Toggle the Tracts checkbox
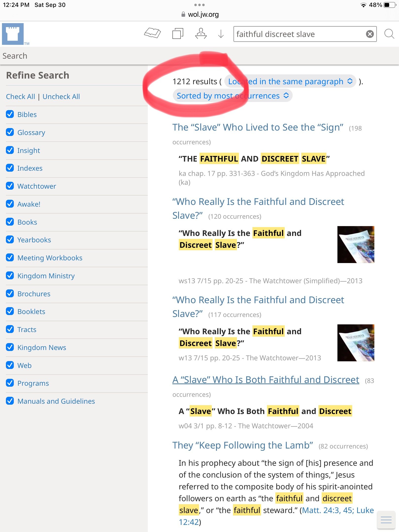 (x=10, y=329)
